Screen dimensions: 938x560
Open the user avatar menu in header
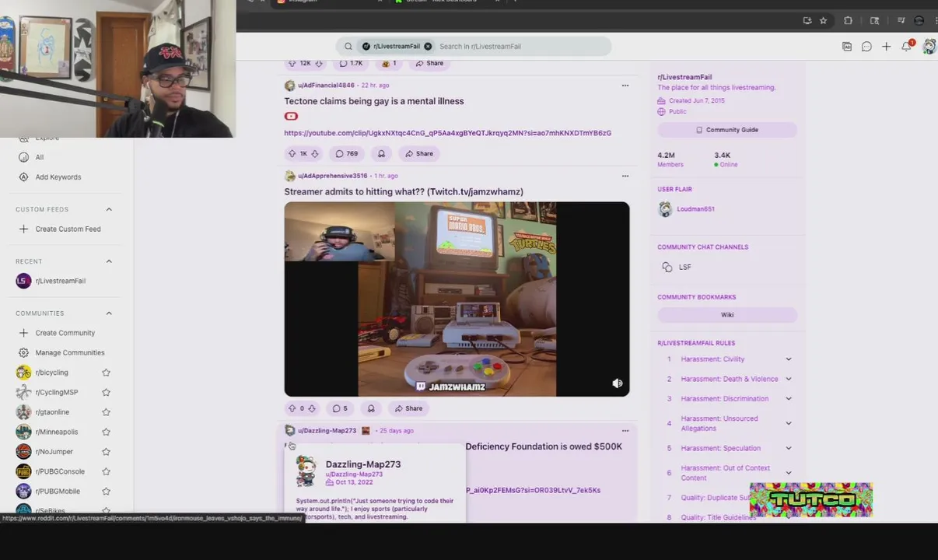click(929, 47)
